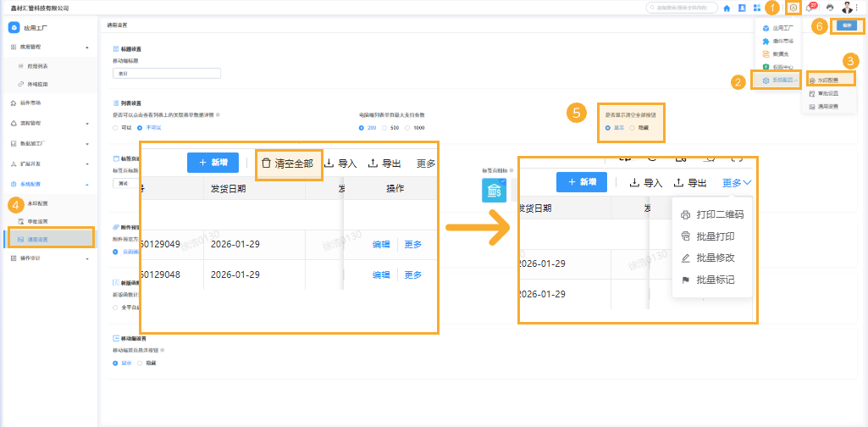Image resolution: width=868 pixels, height=427 pixels.
Task: Select 隐藏 for 是否显示清空全部按钮
Action: tap(633, 128)
